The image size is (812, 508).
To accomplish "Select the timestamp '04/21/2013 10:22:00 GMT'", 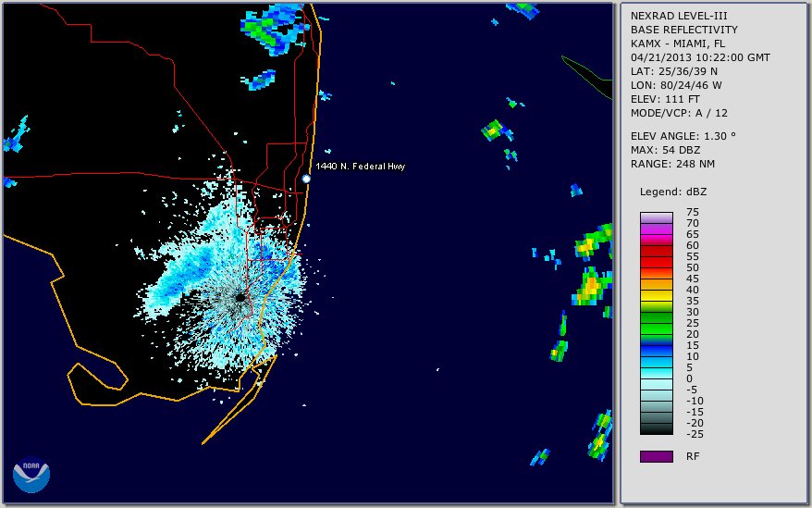I will 700,57.
